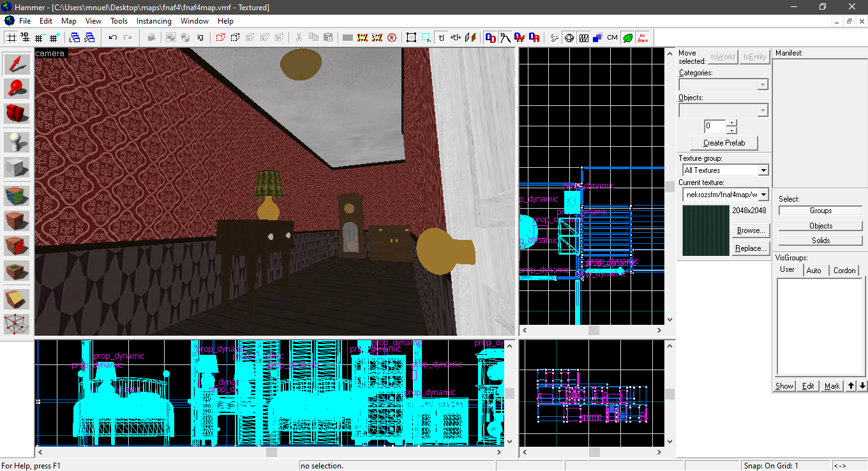Toggle selection handles auto-select mode
The height and width of the screenshot is (471, 868).
[426, 38]
